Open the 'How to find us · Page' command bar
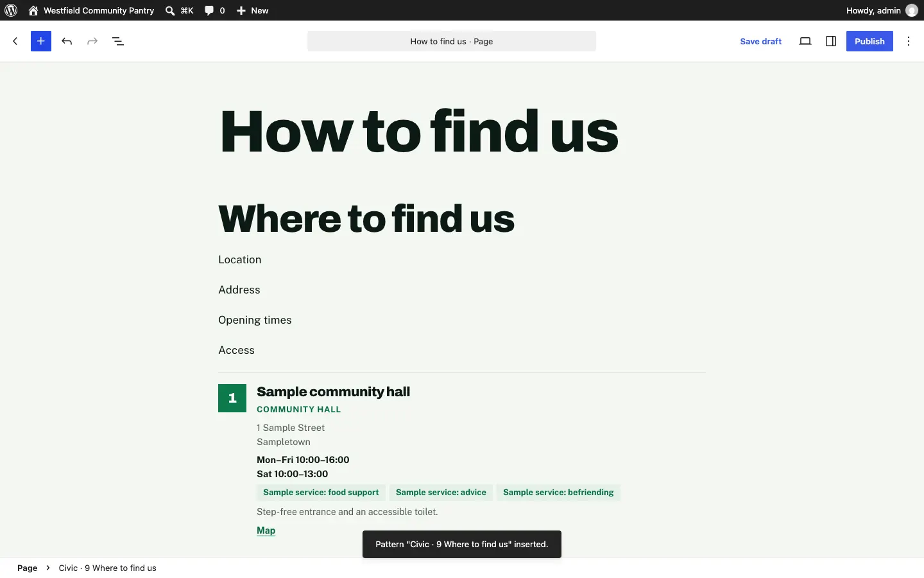Screen dimensions: 924x578 click(452, 41)
